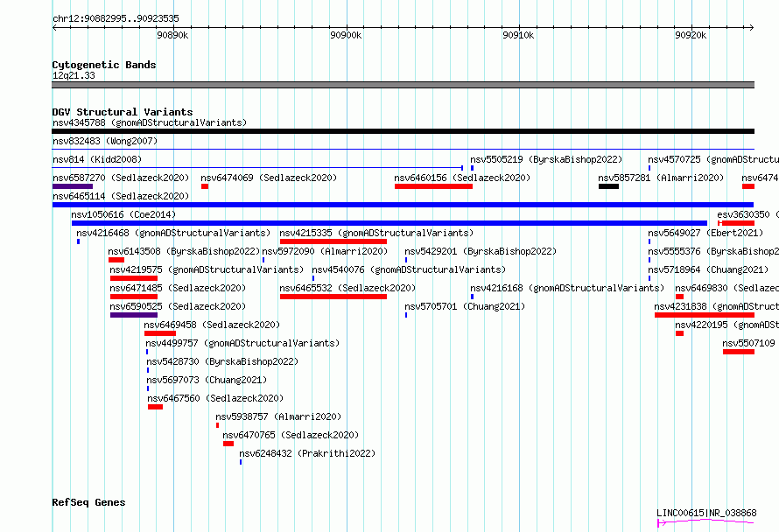Click the nsv5857281 black variant bar

pos(608,186)
